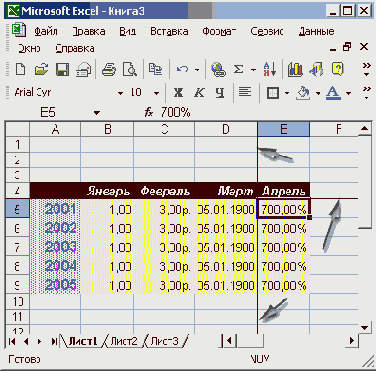This screenshot has width=376, height=371.
Task: Apply borders with the Borders icon
Action: point(273,93)
